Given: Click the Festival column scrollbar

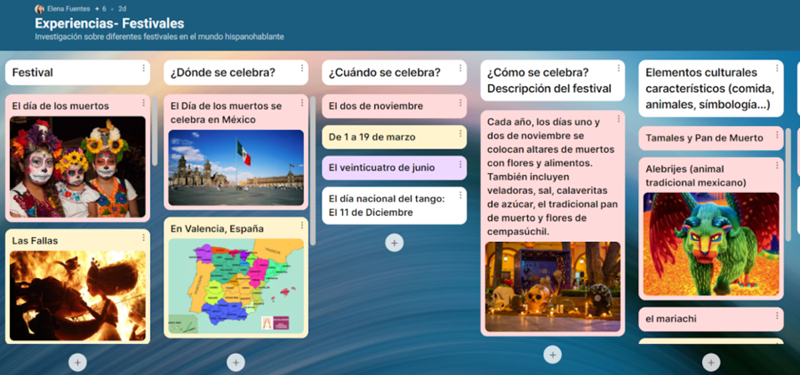Looking at the screenshot, I should click(155, 130).
